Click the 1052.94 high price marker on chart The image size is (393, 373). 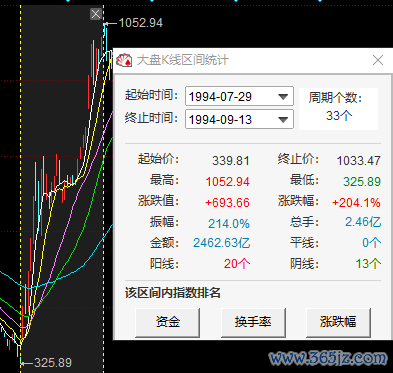click(141, 23)
